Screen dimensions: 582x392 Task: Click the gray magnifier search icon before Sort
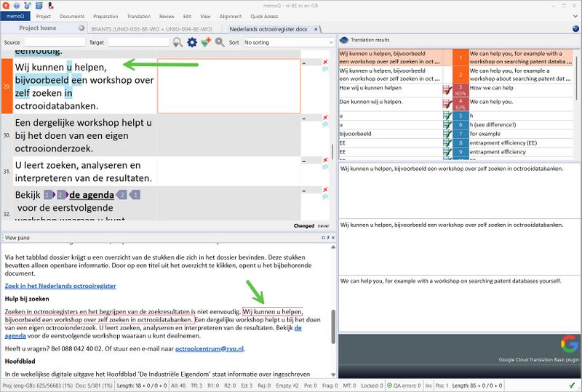coord(220,42)
